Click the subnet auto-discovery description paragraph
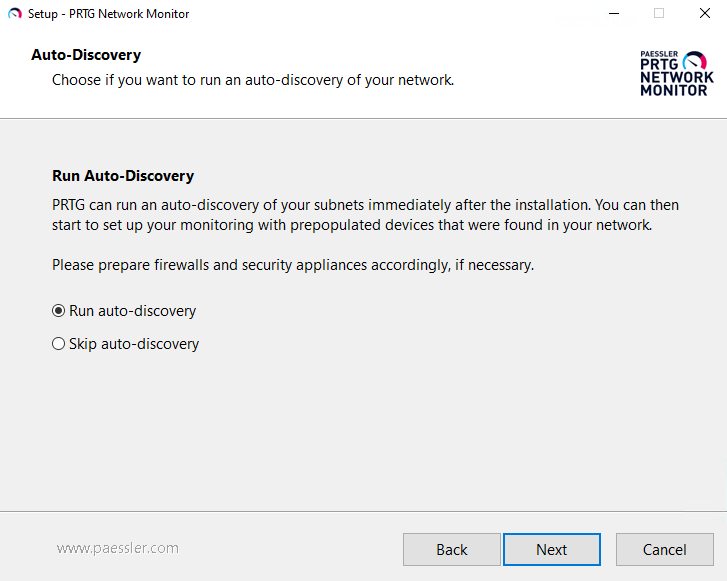The width and height of the screenshot is (727, 581). [x=365, y=215]
